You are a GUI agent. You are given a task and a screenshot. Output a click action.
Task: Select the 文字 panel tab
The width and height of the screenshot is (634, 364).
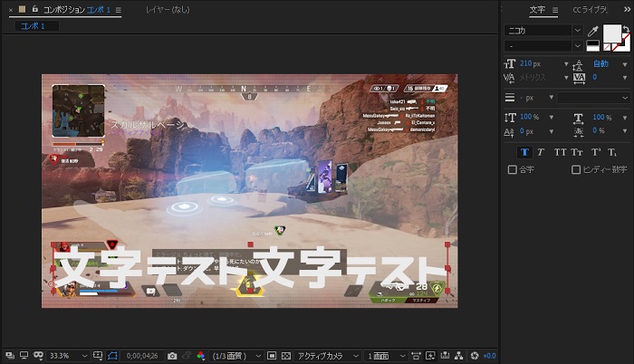pyautogui.click(x=537, y=10)
